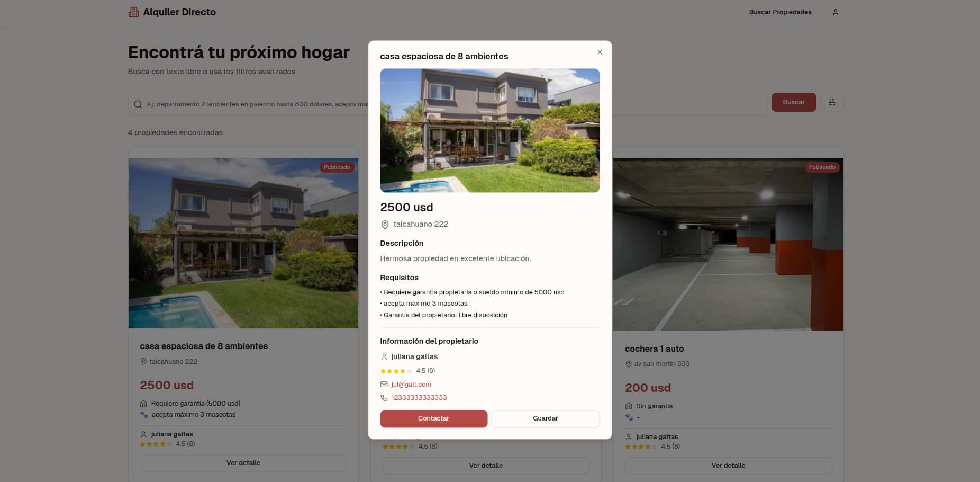Click Ver detalle on cochera 1 auto card
The width and height of the screenshot is (980, 482).
tap(728, 466)
